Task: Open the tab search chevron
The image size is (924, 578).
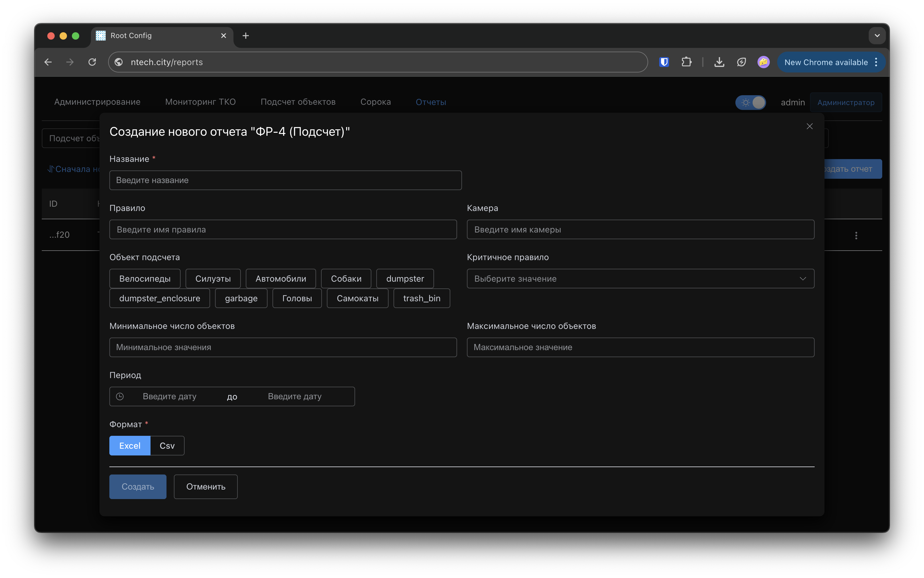Action: click(877, 36)
